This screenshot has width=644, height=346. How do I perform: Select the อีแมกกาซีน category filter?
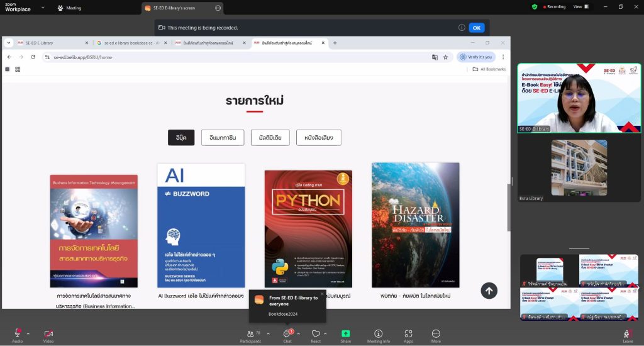click(223, 138)
